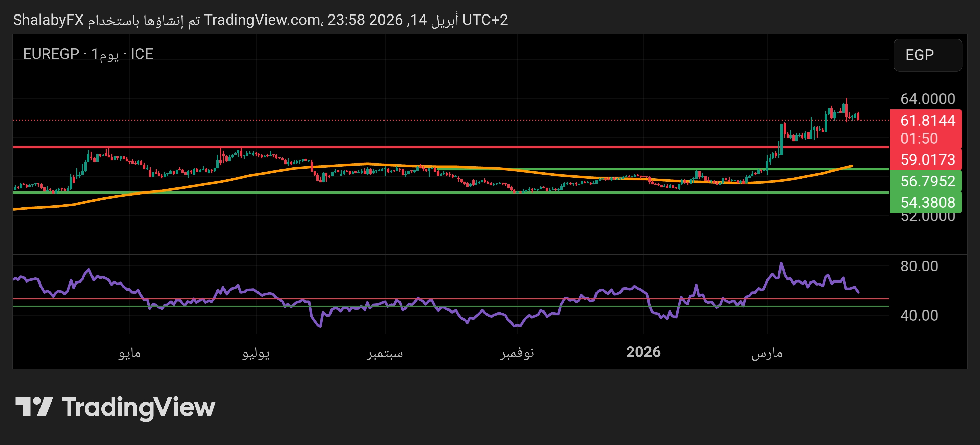Image resolution: width=980 pixels, height=445 pixels.
Task: Click the يوليو time axis marker
Action: click(256, 353)
